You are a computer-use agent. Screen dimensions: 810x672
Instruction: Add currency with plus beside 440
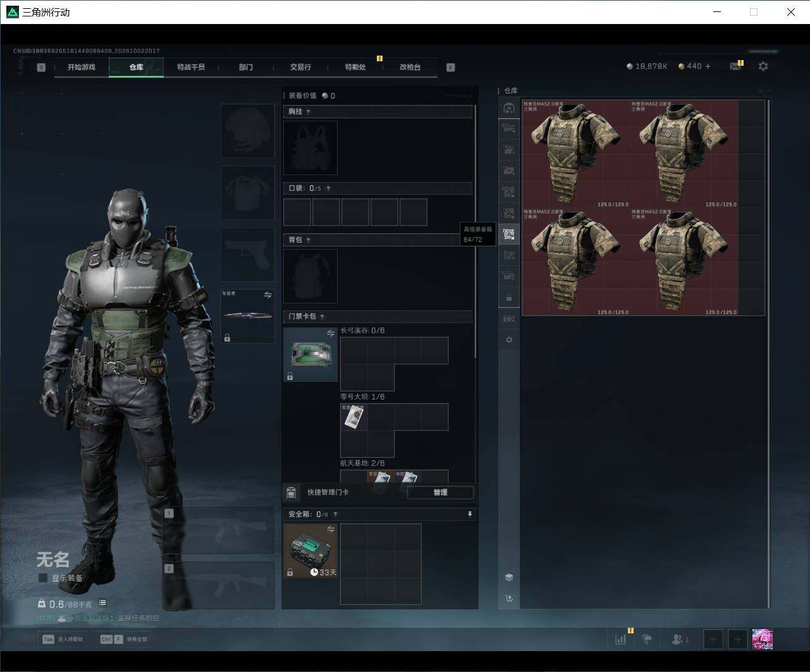coord(708,66)
